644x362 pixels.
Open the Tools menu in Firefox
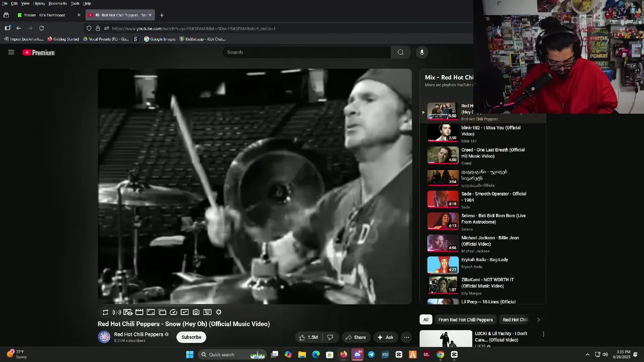coord(75,4)
